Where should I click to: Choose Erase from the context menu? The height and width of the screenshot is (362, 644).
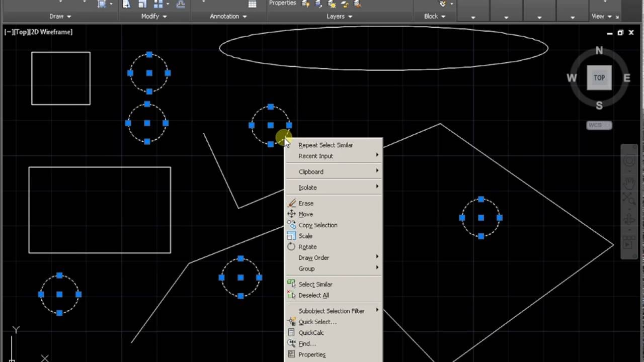tap(334, 203)
